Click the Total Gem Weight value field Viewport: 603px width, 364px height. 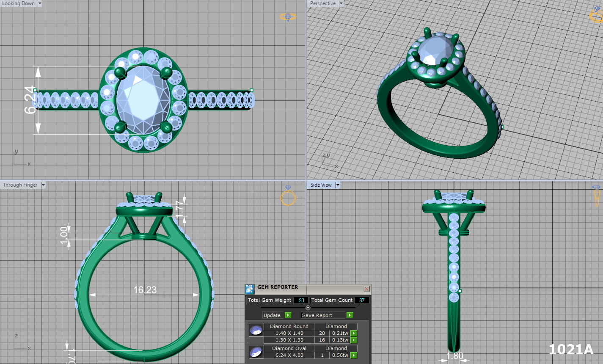(300, 300)
